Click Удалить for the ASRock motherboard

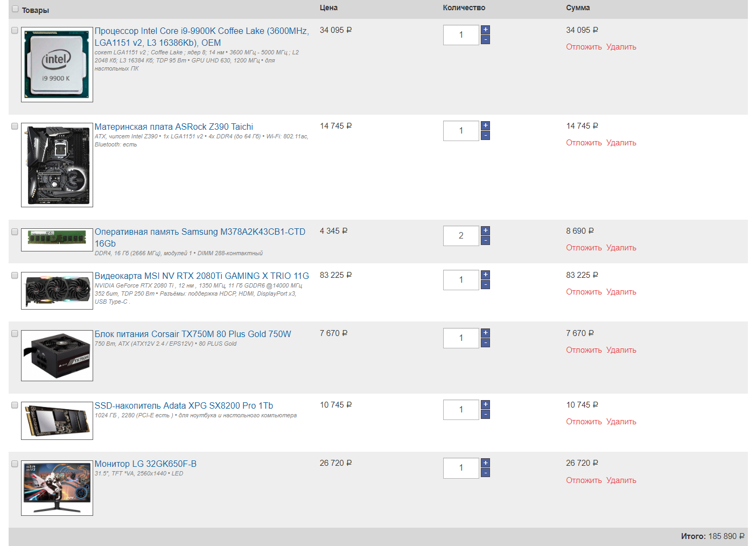pos(621,143)
